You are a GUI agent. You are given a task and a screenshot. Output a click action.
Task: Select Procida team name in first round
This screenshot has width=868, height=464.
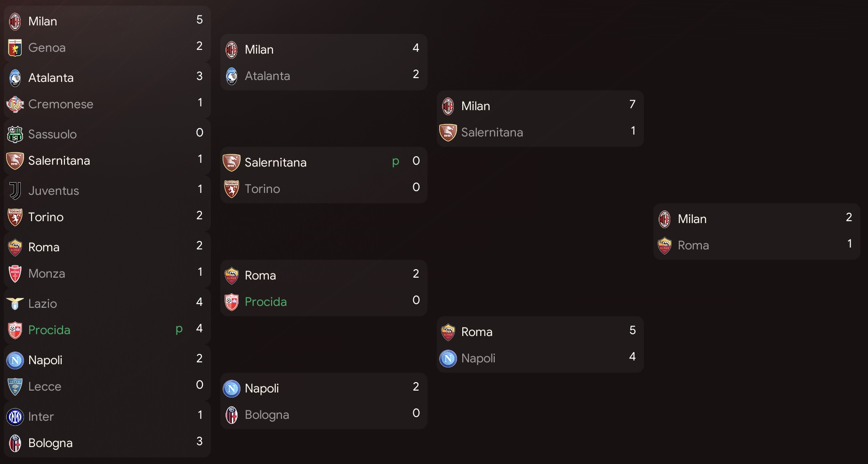[49, 330]
